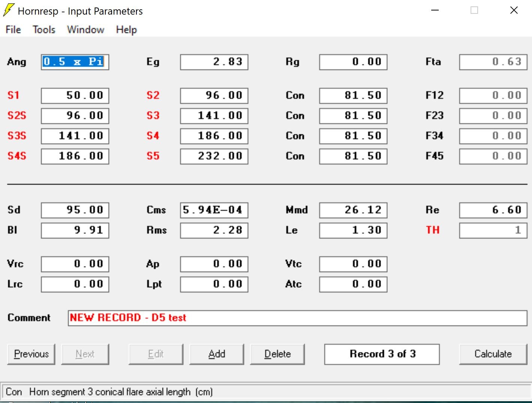Open the Help menu
This screenshot has height=403, width=532.
pos(126,30)
